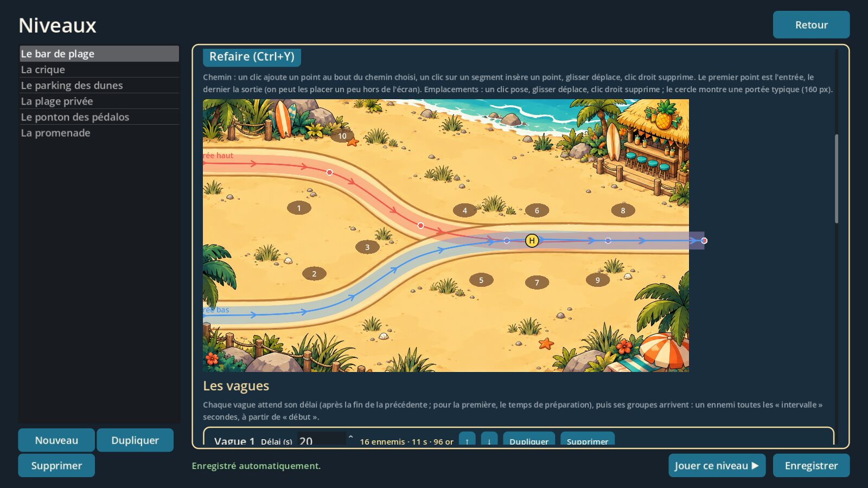
Task: Pick emplacement marker 4 above the path
Action: (x=465, y=210)
